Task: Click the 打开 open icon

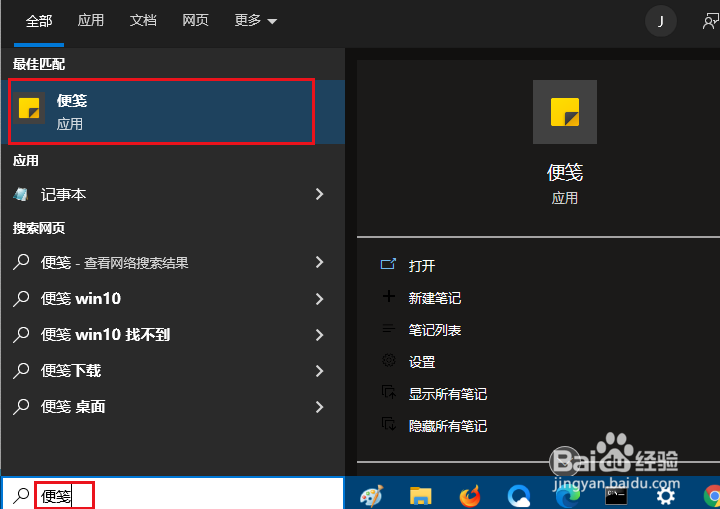Action: (388, 265)
